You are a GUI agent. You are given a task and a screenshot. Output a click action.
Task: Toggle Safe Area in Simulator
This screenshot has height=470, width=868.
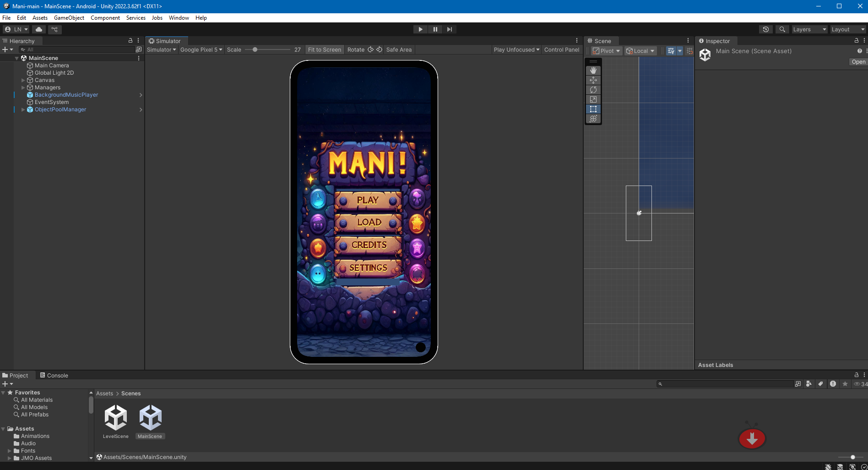click(x=399, y=49)
